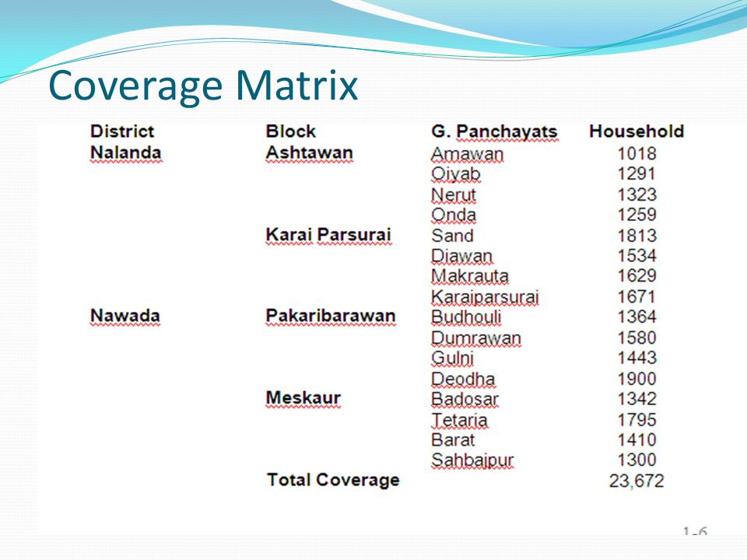Select household value 1364
Viewport: 747px width, 560px height.
(637, 317)
